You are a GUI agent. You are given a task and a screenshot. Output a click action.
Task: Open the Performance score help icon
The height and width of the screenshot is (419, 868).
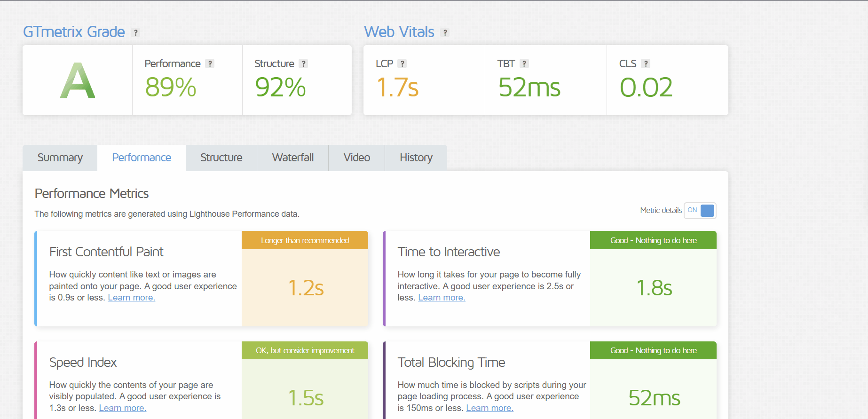pyautogui.click(x=210, y=64)
